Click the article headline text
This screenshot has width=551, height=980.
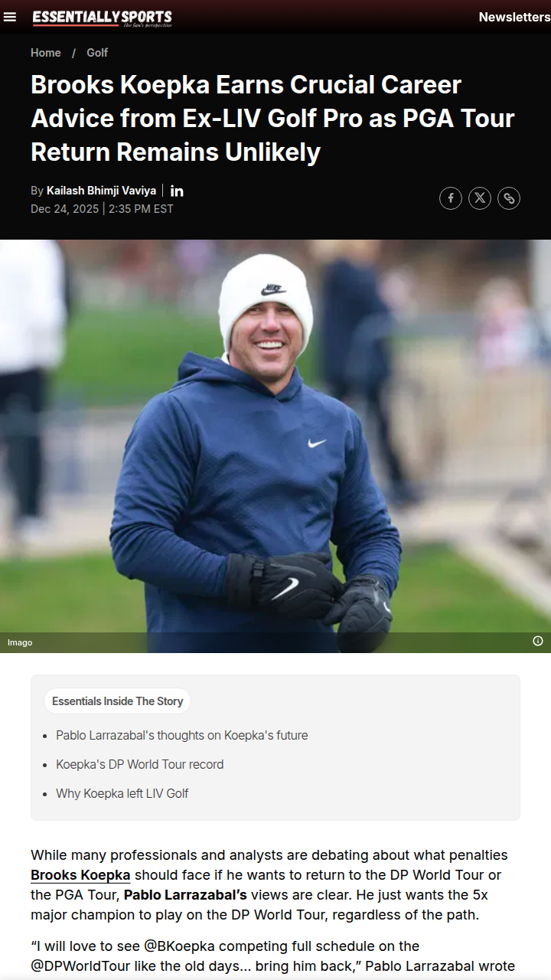pyautogui.click(x=272, y=118)
